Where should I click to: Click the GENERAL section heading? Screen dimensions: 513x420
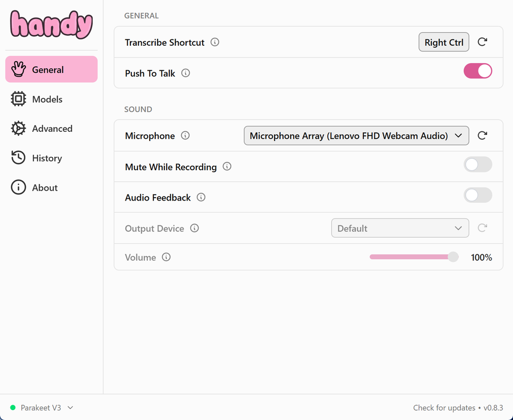click(x=141, y=16)
